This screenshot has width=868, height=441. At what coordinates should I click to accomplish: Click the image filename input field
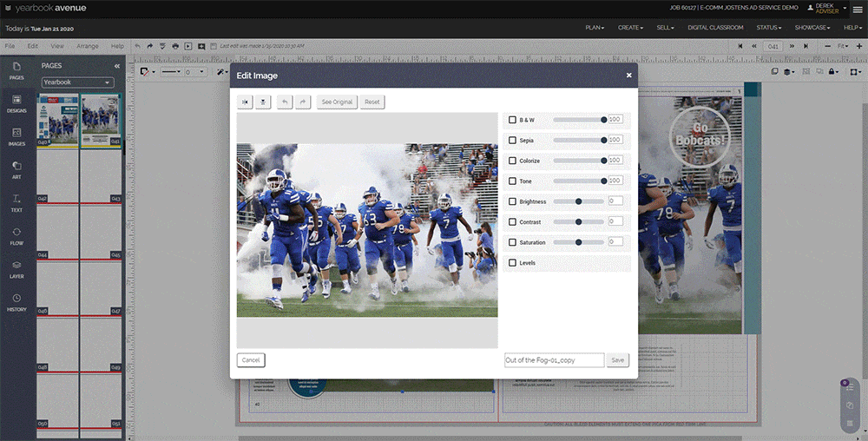(554, 360)
